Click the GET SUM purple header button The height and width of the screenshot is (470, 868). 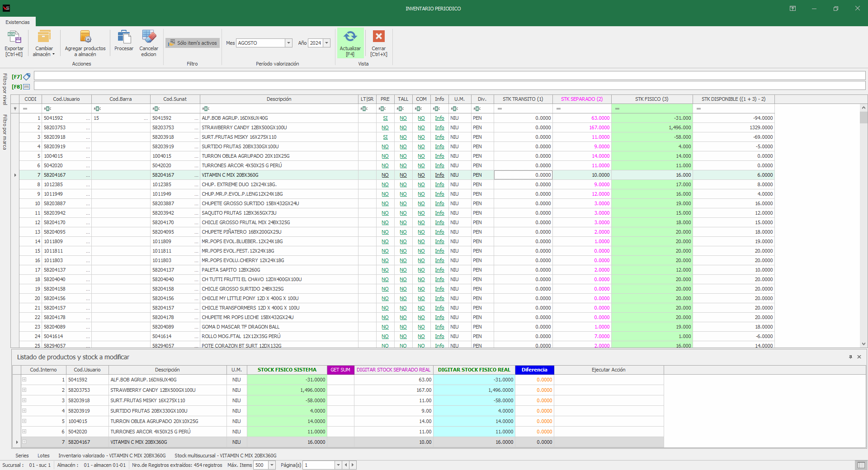pos(340,370)
